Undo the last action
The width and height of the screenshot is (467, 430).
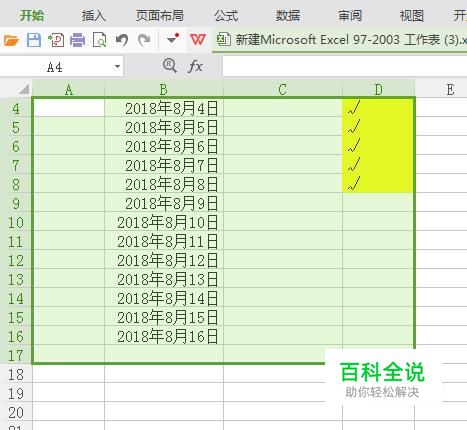click(x=122, y=40)
